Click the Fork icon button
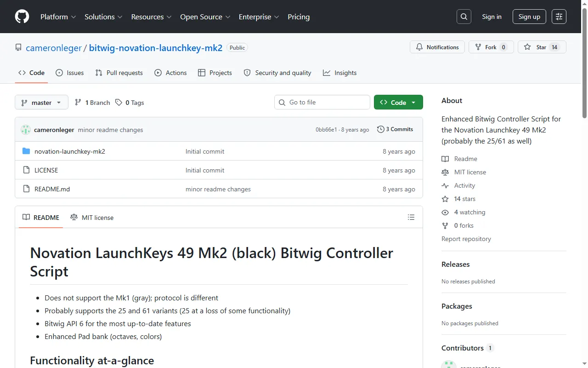This screenshot has height=368, width=588. [478, 47]
